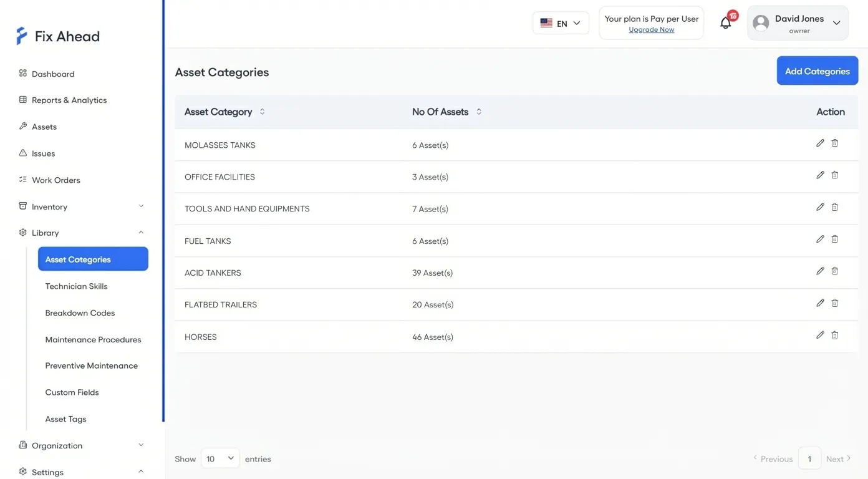The height and width of the screenshot is (479, 868).
Task: Click edit pencil for MOLASSES TANKS
Action: click(820, 143)
